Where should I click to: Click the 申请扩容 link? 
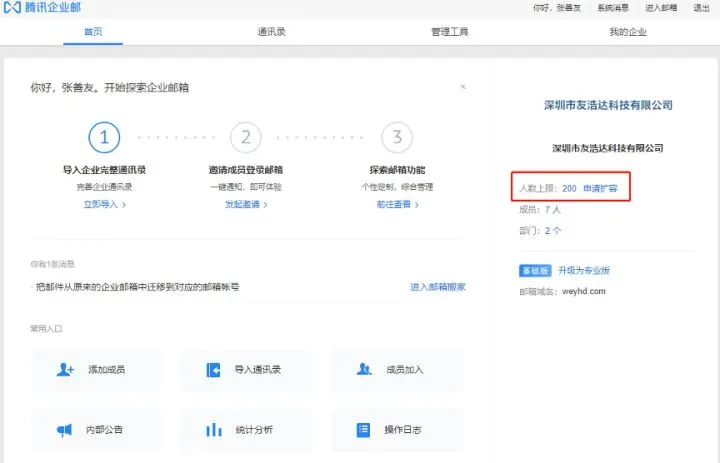600,188
